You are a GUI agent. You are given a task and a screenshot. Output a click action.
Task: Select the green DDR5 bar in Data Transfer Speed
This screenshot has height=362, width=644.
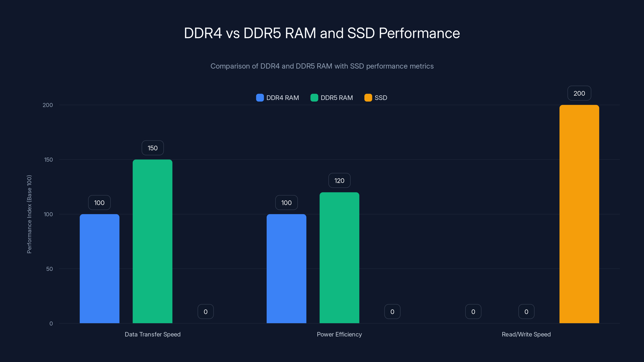tap(153, 241)
